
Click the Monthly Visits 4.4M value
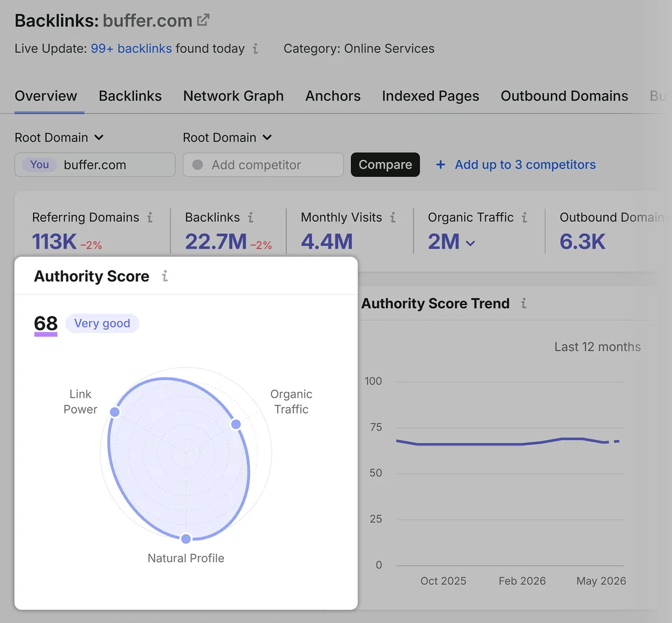pyautogui.click(x=327, y=242)
